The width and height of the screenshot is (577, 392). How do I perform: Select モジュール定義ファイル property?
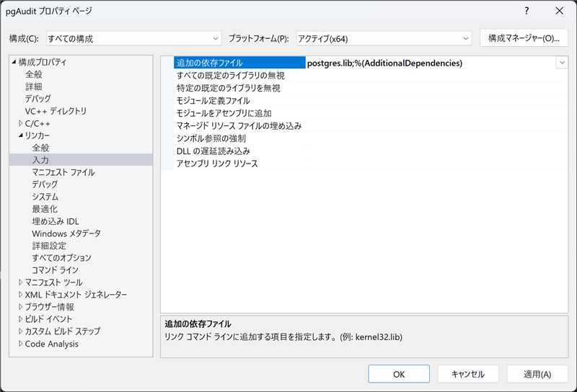click(x=213, y=101)
